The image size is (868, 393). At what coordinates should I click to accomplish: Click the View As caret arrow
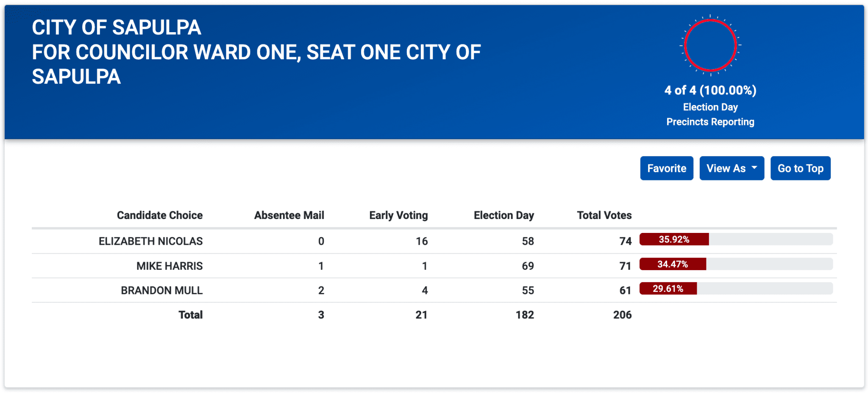click(x=754, y=168)
